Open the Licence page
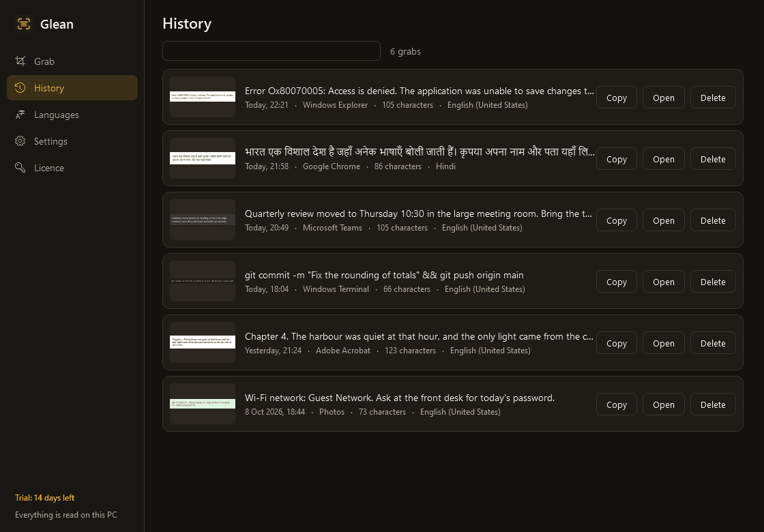Screen dimensions: 764x532 72,168
